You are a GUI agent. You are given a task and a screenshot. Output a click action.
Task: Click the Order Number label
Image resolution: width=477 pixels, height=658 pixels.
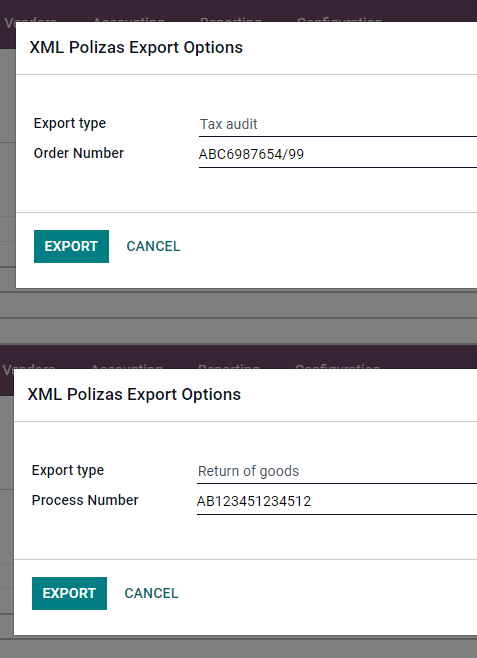coord(79,153)
